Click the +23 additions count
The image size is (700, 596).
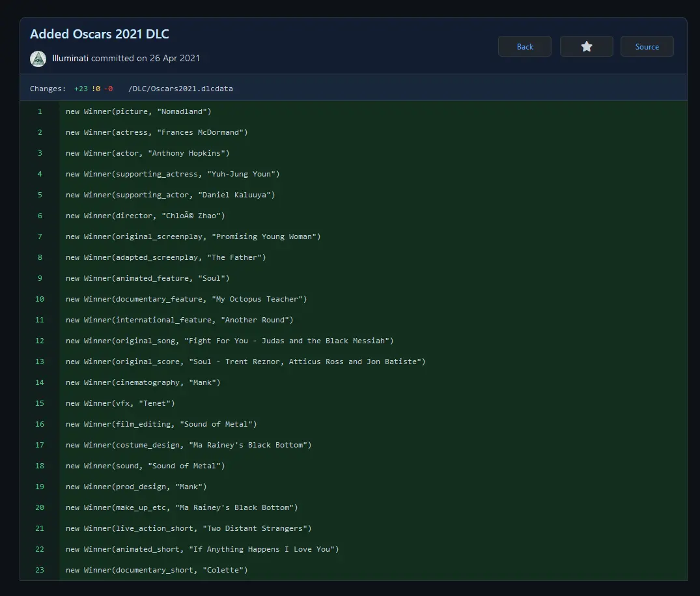[x=81, y=89]
